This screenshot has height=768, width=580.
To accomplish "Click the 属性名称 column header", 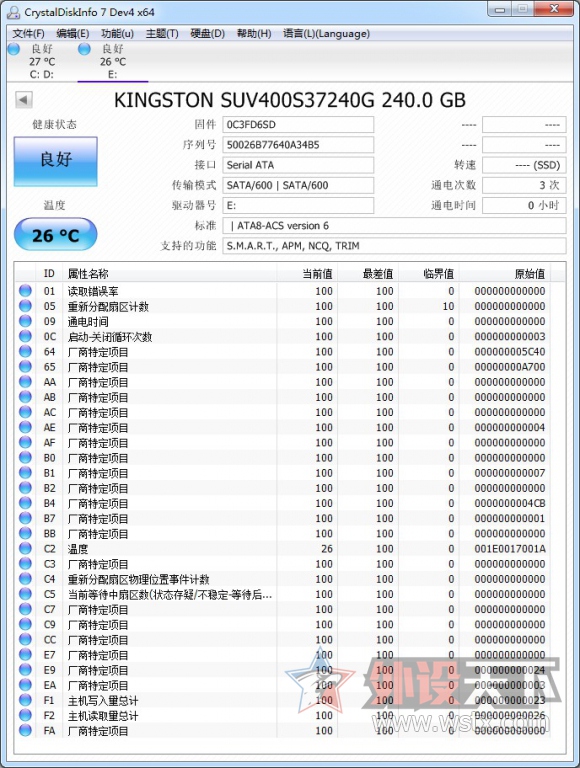I will (171, 273).
